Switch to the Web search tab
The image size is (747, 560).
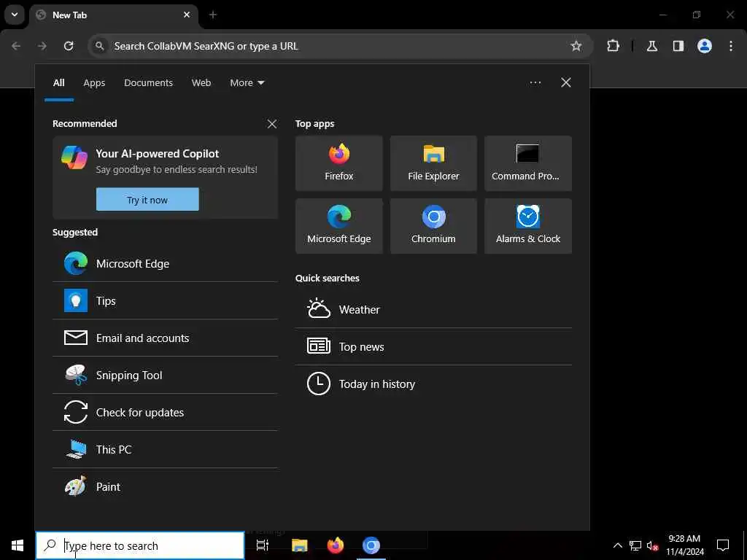click(x=201, y=83)
